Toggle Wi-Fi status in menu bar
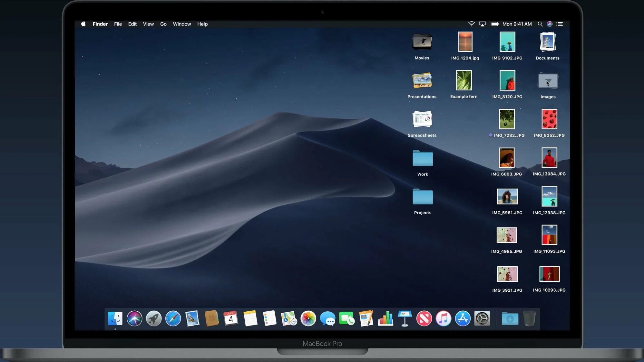 coord(471,24)
